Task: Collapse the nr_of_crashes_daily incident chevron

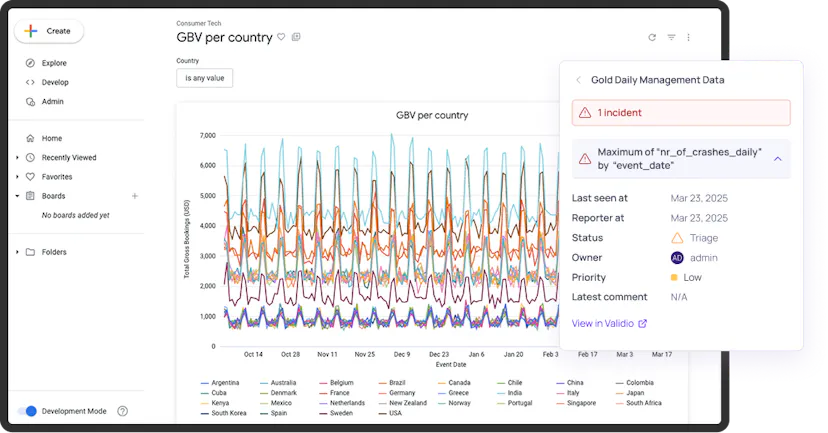Action: [778, 158]
